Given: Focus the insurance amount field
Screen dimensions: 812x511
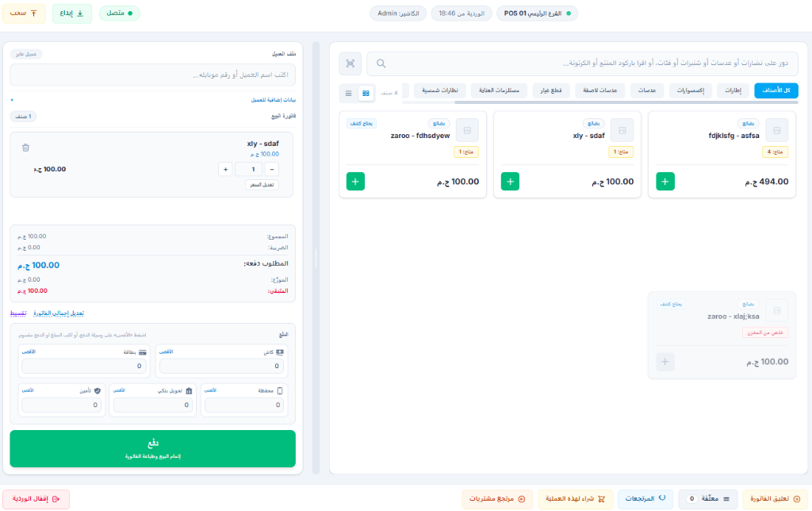Looking at the screenshot, I should click(62, 405).
